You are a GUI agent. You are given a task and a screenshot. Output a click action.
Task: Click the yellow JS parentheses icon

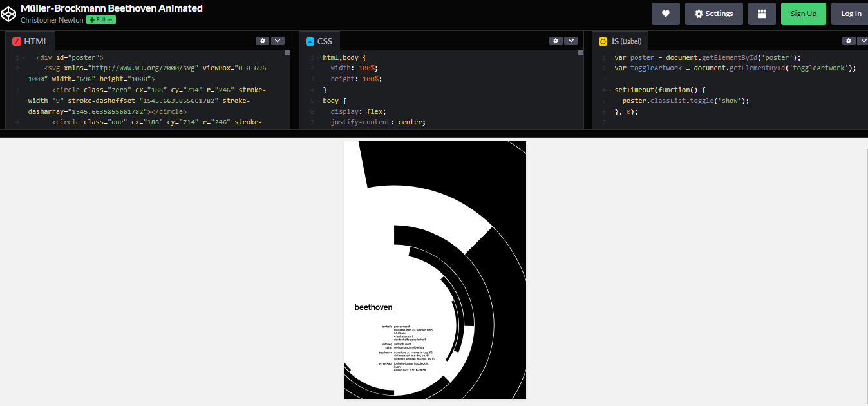603,41
